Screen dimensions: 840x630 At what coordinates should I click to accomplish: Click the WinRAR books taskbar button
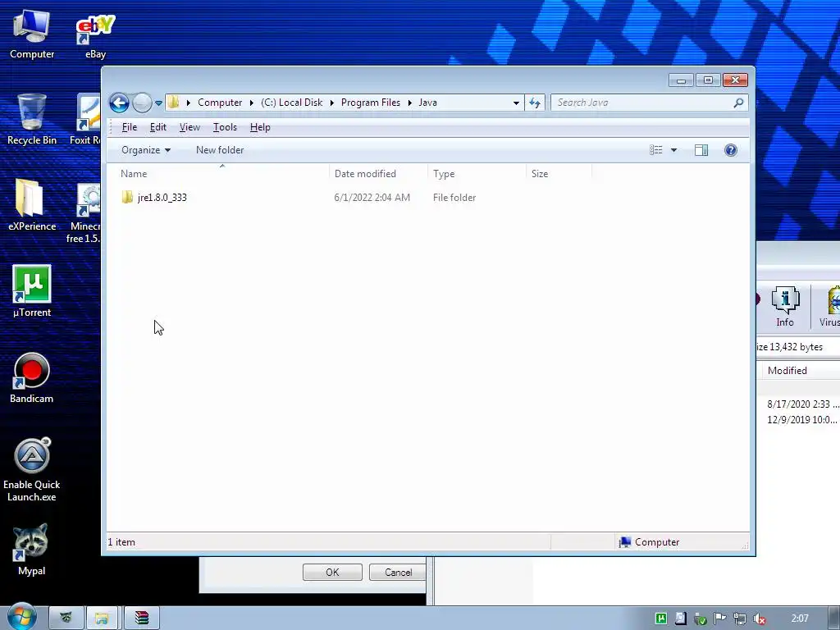tap(141, 619)
